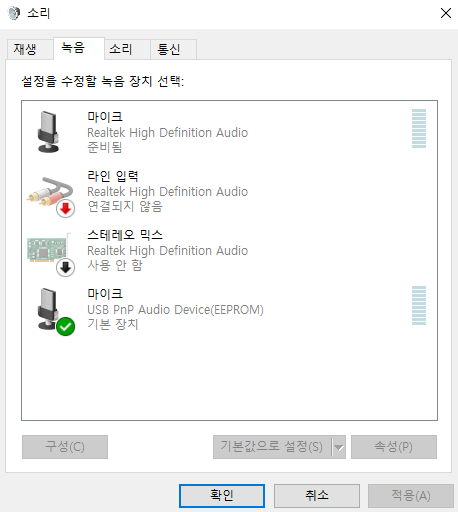The width and height of the screenshot is (458, 512).
Task: Click level meter of USB PnP 마이크
Action: tap(419, 305)
